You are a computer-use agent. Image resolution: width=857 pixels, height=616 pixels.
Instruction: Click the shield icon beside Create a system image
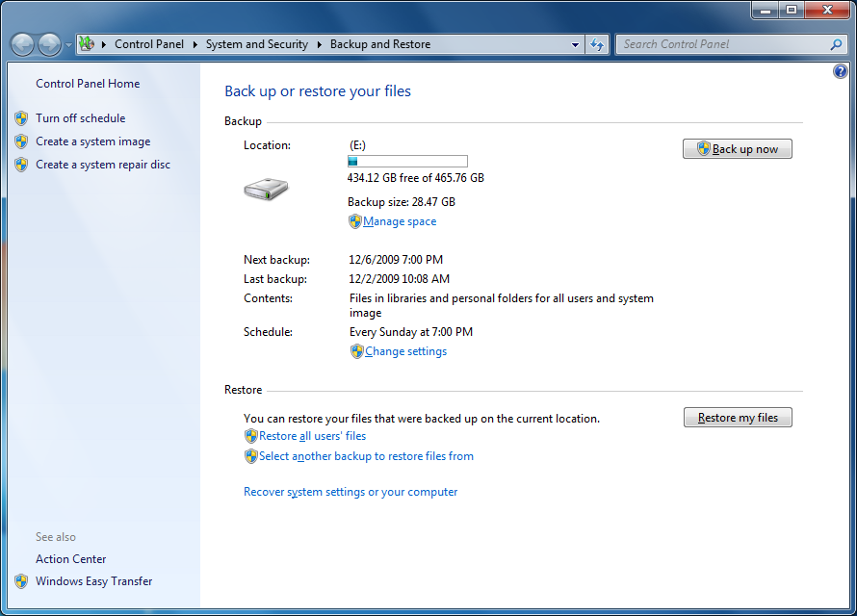point(21,141)
